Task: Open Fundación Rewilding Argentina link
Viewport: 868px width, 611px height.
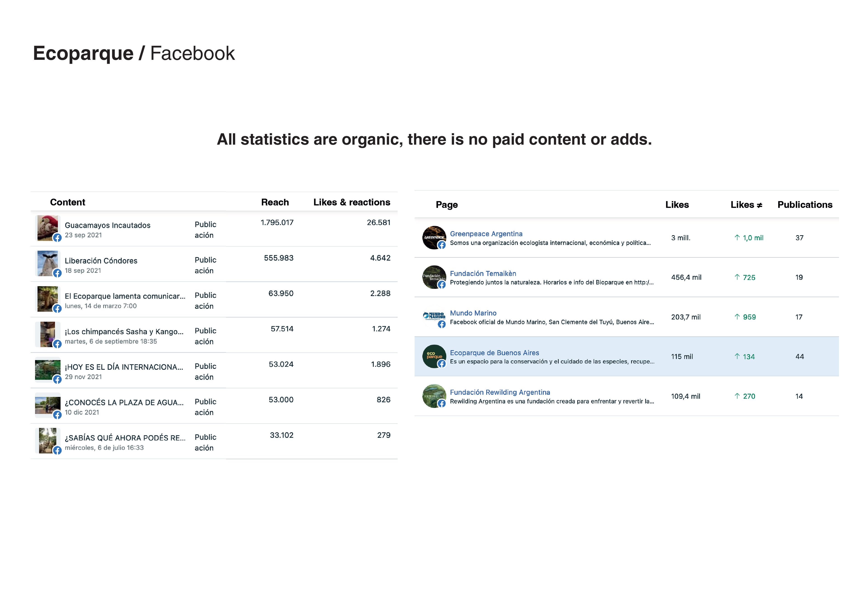Action: point(500,392)
